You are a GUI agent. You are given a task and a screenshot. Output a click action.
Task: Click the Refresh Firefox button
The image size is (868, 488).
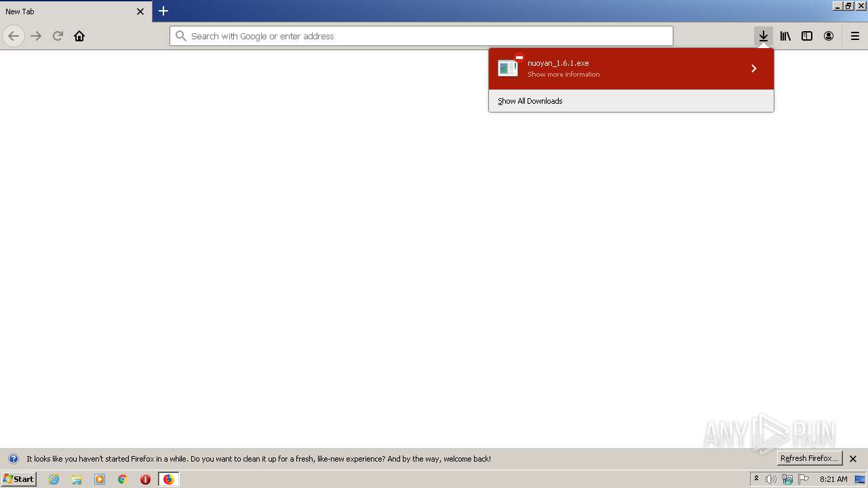coord(809,458)
